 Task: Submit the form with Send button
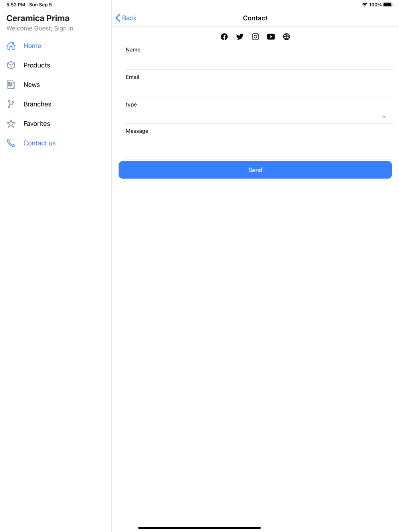255,170
